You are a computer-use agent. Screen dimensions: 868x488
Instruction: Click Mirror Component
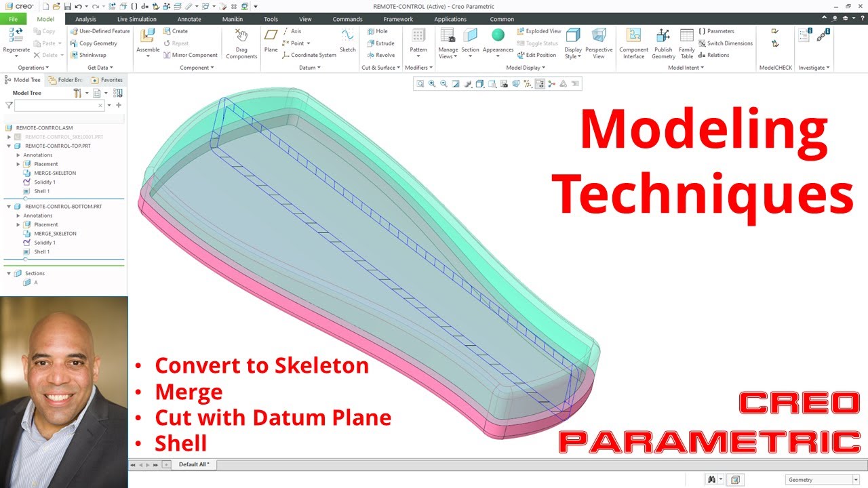coord(191,56)
